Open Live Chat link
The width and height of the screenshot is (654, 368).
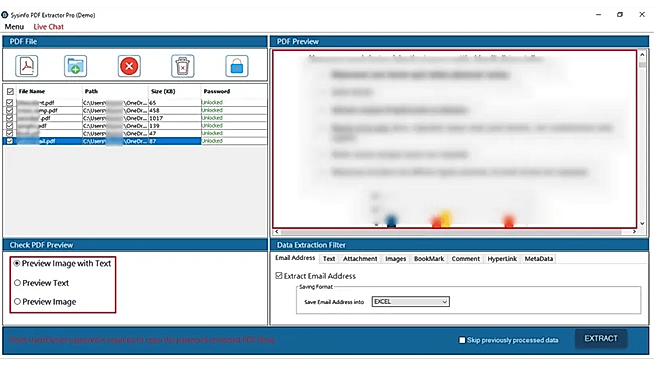48,27
